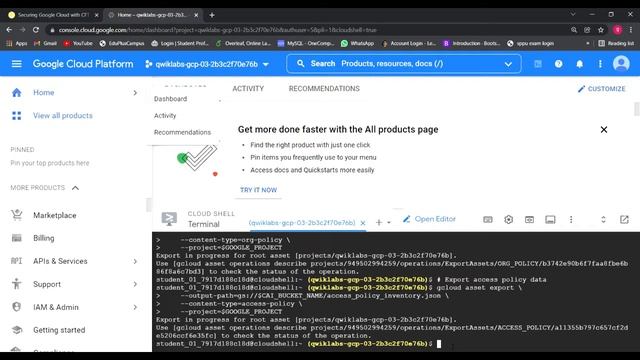Click Cloud Shell session information monitor icon
640x360 pixels.
click(550, 220)
